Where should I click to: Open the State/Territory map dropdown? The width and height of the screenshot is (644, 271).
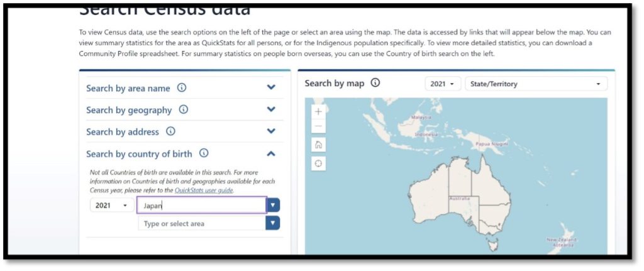[535, 84]
